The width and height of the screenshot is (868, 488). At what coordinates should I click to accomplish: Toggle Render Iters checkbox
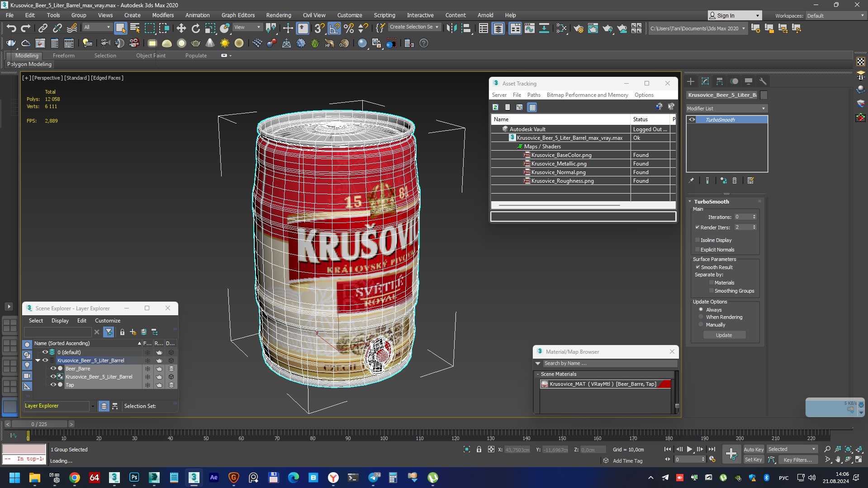[x=697, y=227]
